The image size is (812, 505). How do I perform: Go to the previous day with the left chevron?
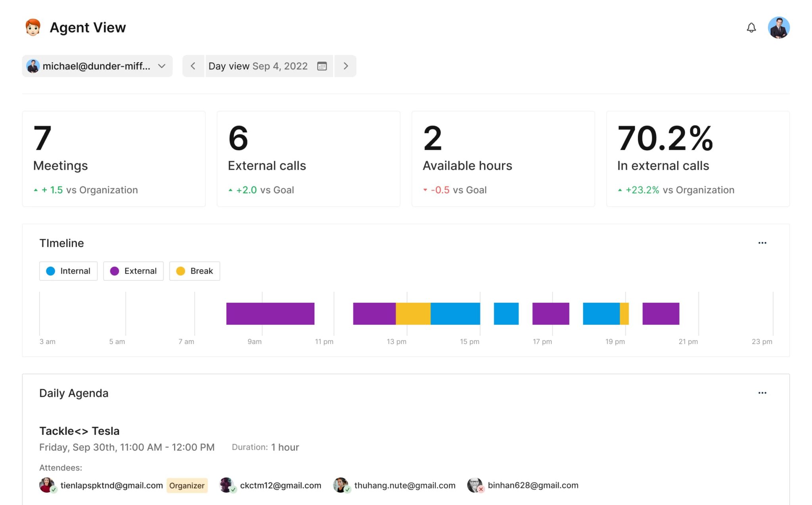[193, 66]
